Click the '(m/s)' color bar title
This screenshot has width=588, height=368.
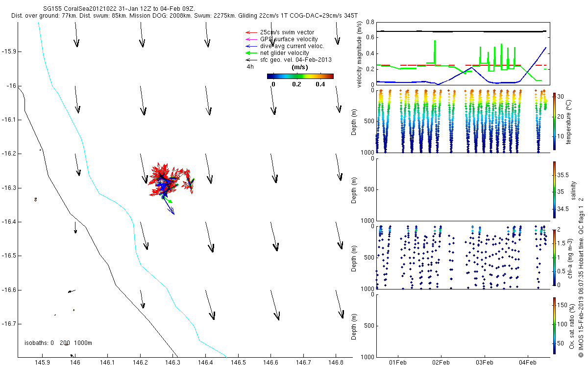coord(299,67)
